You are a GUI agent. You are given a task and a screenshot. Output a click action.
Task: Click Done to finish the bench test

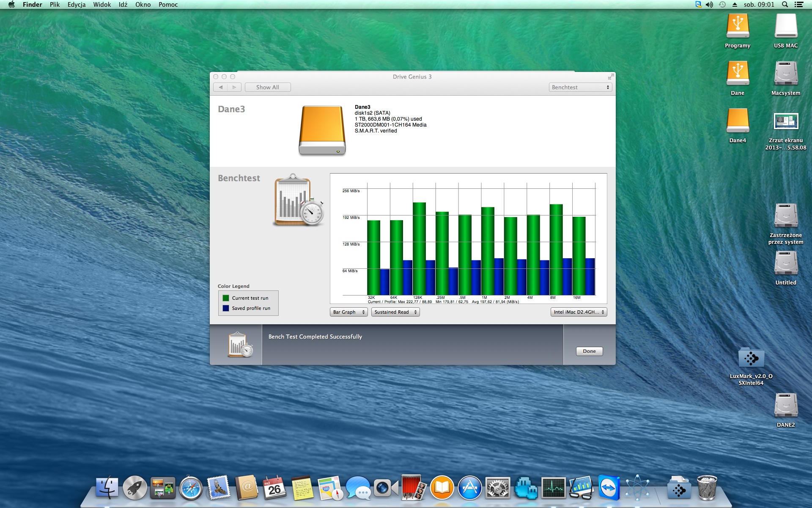[589, 351]
